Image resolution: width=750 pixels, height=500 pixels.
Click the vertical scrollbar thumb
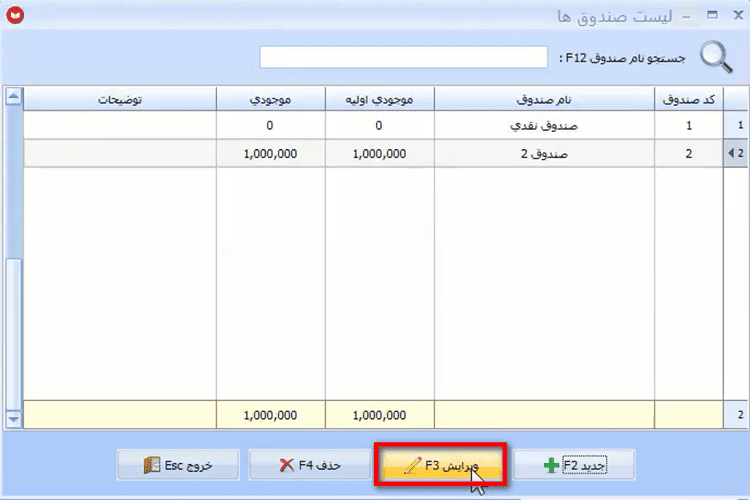point(13,335)
